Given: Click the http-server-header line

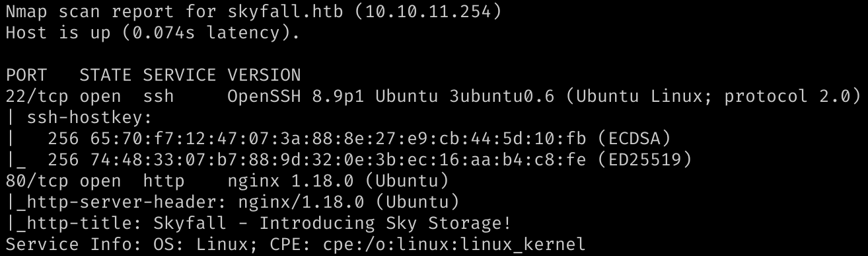Looking at the screenshot, I should pos(233,201).
